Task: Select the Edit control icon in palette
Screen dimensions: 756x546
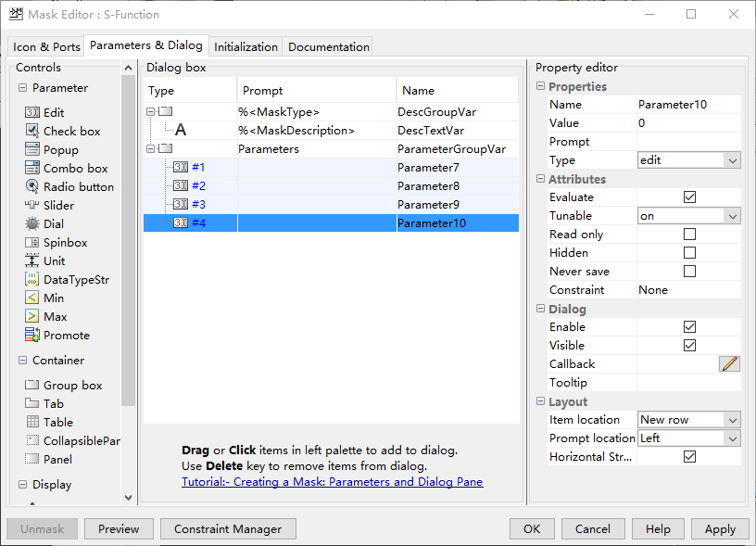Action: (x=31, y=112)
